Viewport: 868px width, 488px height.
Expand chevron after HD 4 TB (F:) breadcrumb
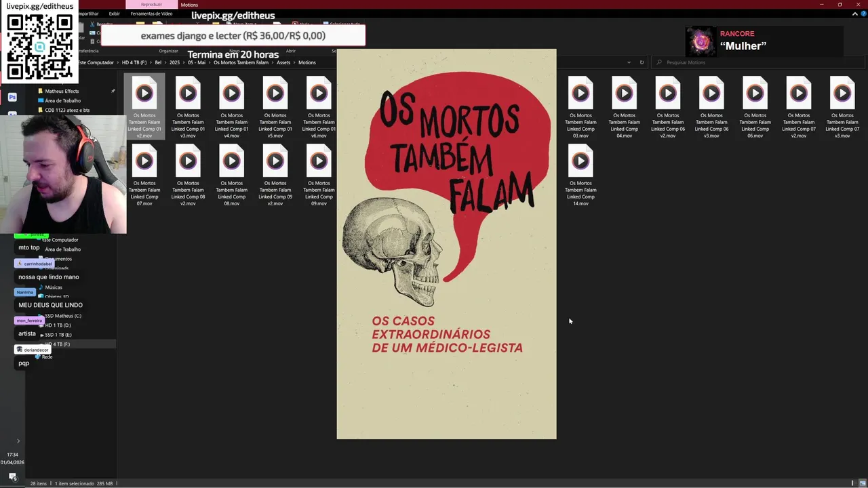[151, 62]
